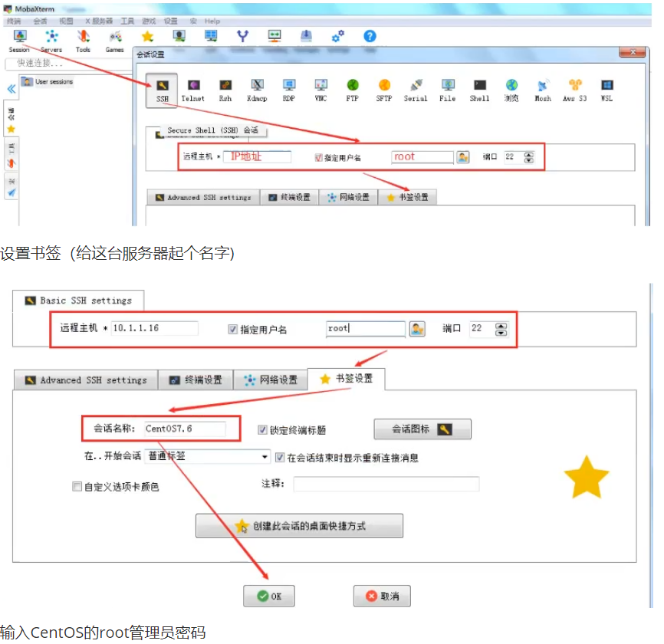Toggle 指定用户名 checkbox next to 10.1.1.16 field

[232, 330]
